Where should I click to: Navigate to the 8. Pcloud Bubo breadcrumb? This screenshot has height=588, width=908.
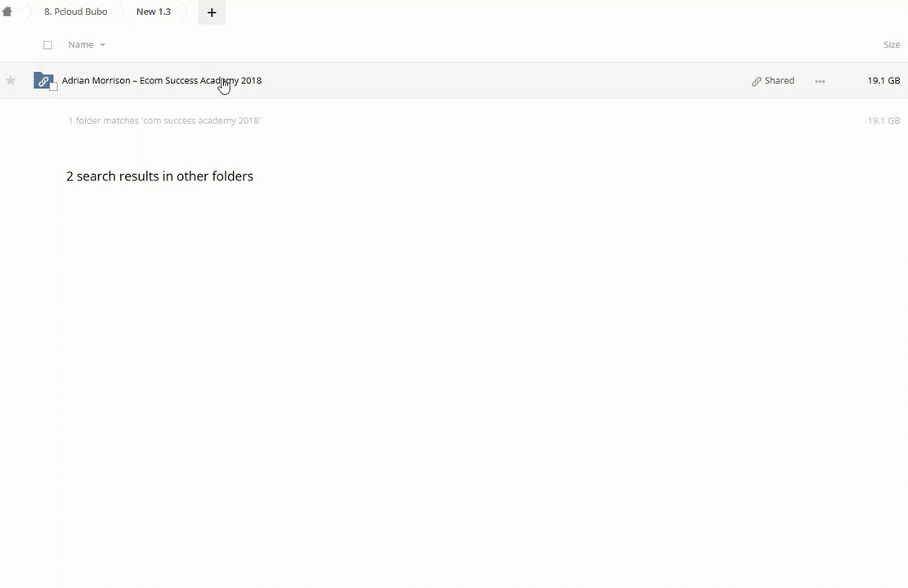point(75,12)
